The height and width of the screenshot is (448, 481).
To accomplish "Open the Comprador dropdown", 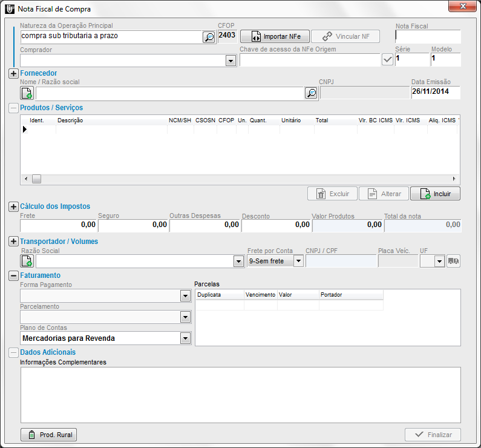I will [230, 61].
